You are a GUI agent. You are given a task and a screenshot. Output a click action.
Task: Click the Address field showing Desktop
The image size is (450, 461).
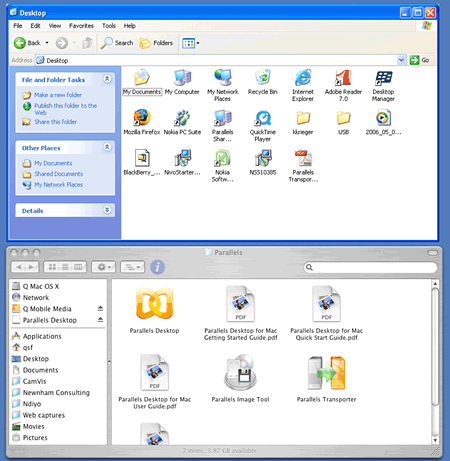pyautogui.click(x=220, y=60)
